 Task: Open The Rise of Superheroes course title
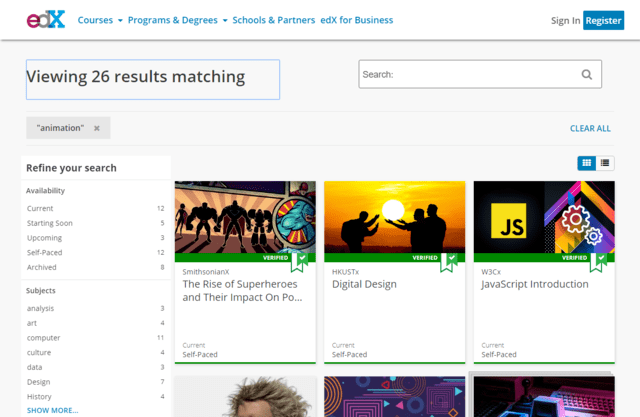242,291
